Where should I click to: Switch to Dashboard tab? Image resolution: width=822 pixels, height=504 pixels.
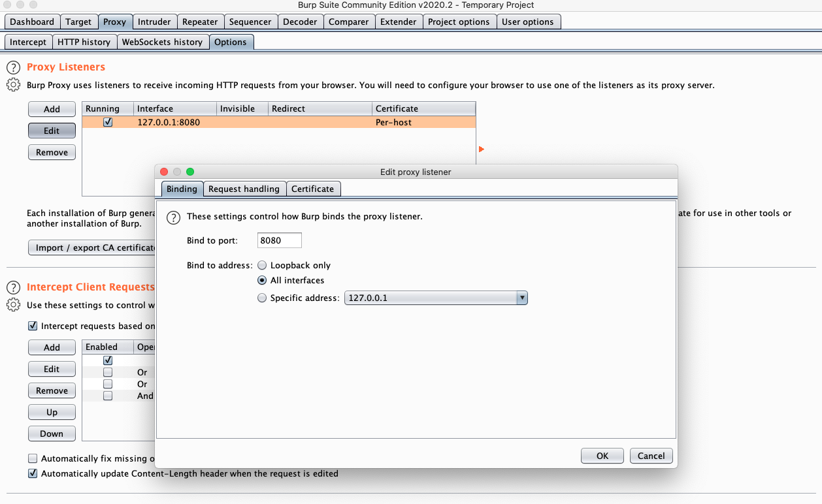pos(32,22)
